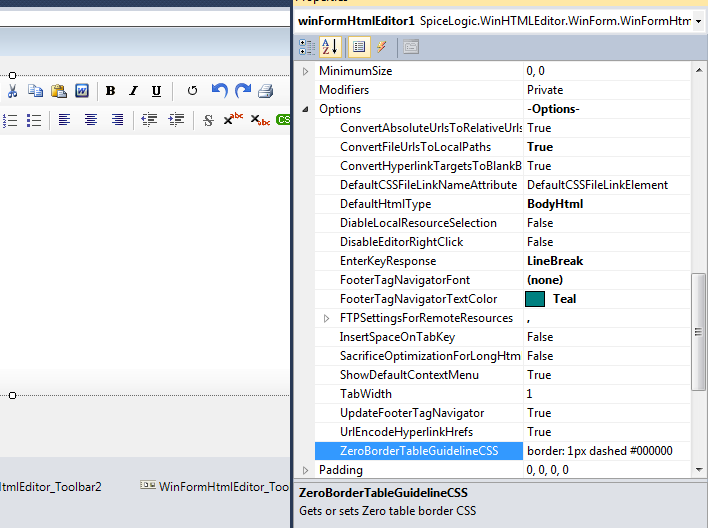Select the EnterKeyResponse property row
The image size is (708, 528).
coord(388,261)
